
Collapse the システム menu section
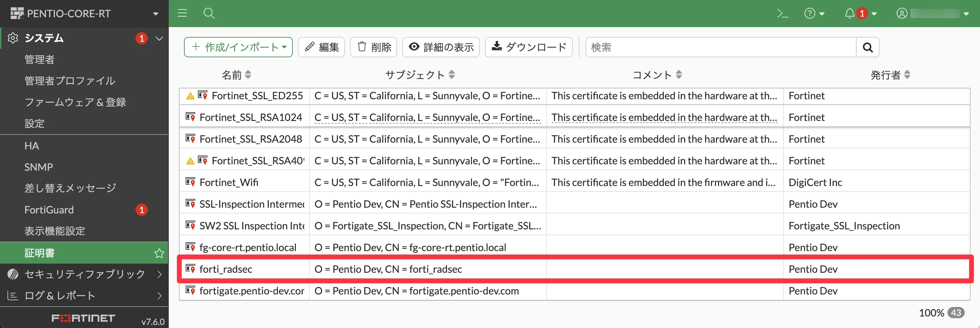(x=159, y=38)
